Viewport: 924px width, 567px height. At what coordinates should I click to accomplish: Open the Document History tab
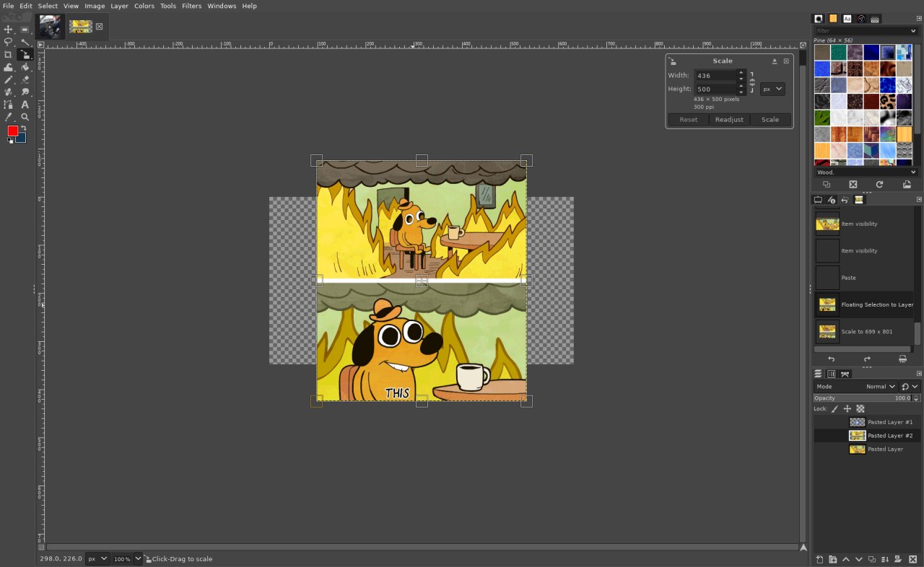tap(876, 19)
